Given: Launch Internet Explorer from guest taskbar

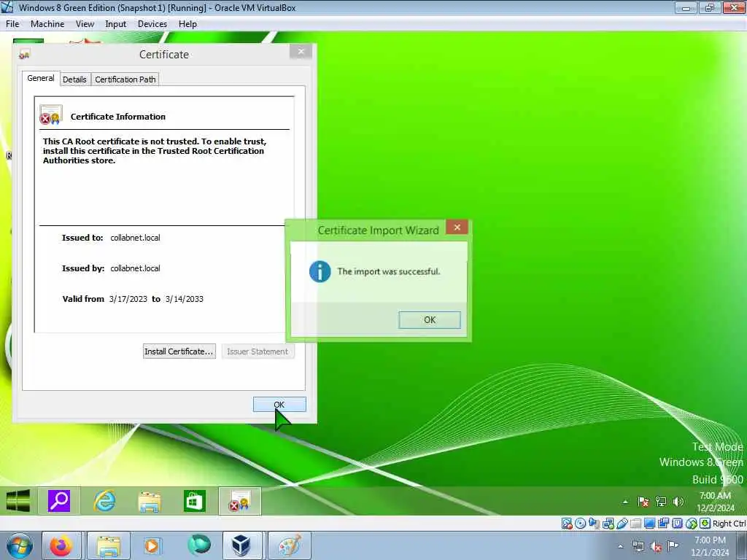Looking at the screenshot, I should tap(104, 501).
